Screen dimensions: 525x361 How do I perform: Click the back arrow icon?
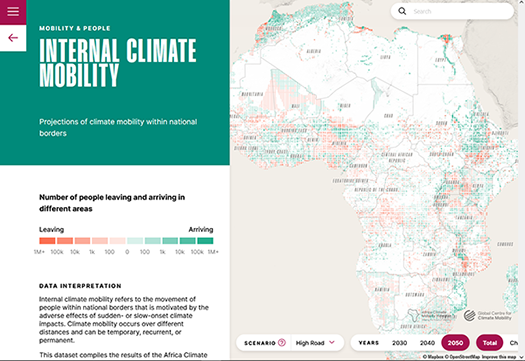[x=13, y=38]
